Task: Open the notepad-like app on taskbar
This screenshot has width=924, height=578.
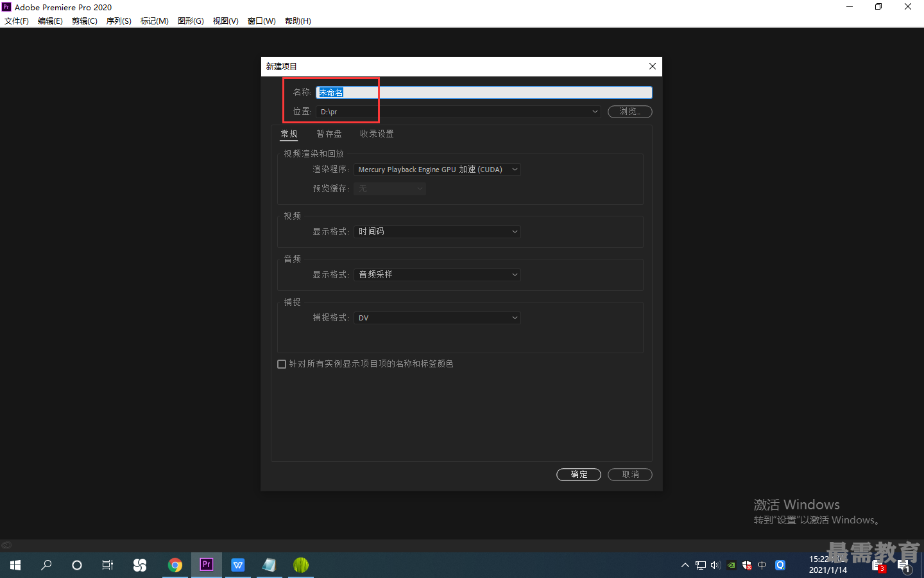Action: (x=269, y=565)
